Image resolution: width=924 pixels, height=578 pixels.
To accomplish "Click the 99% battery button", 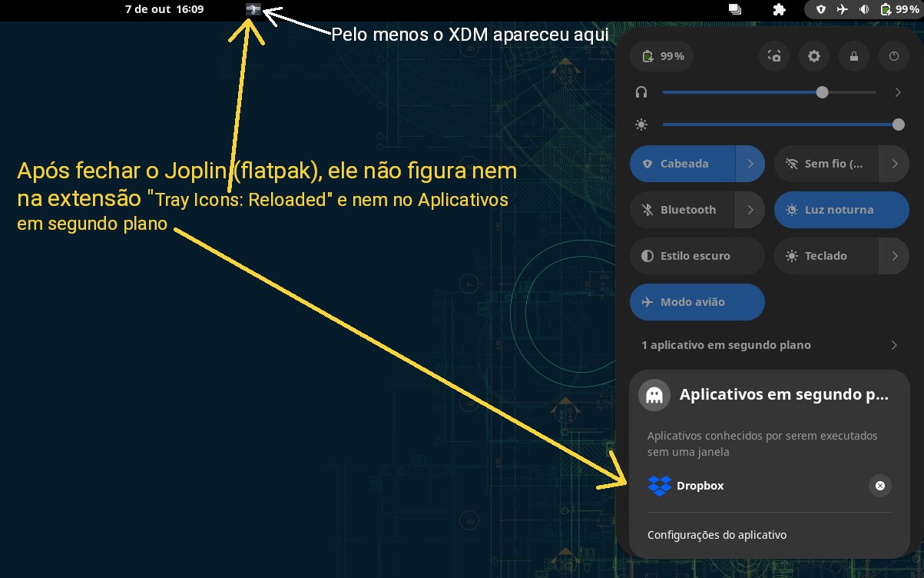I will coord(662,56).
